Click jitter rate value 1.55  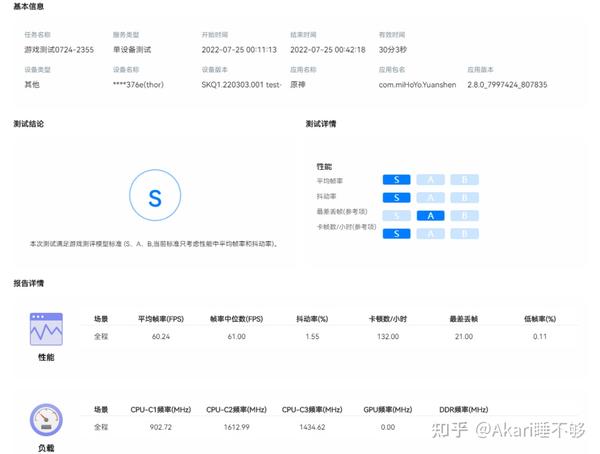tap(312, 336)
